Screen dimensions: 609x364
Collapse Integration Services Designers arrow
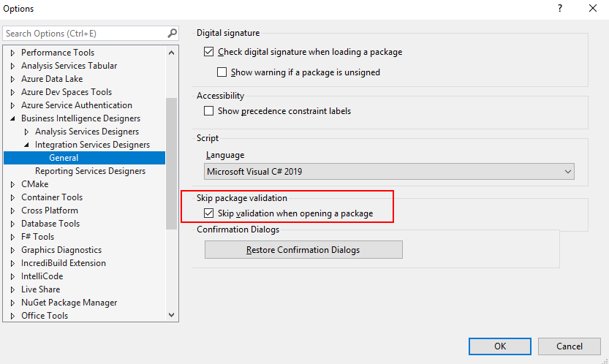coord(26,145)
